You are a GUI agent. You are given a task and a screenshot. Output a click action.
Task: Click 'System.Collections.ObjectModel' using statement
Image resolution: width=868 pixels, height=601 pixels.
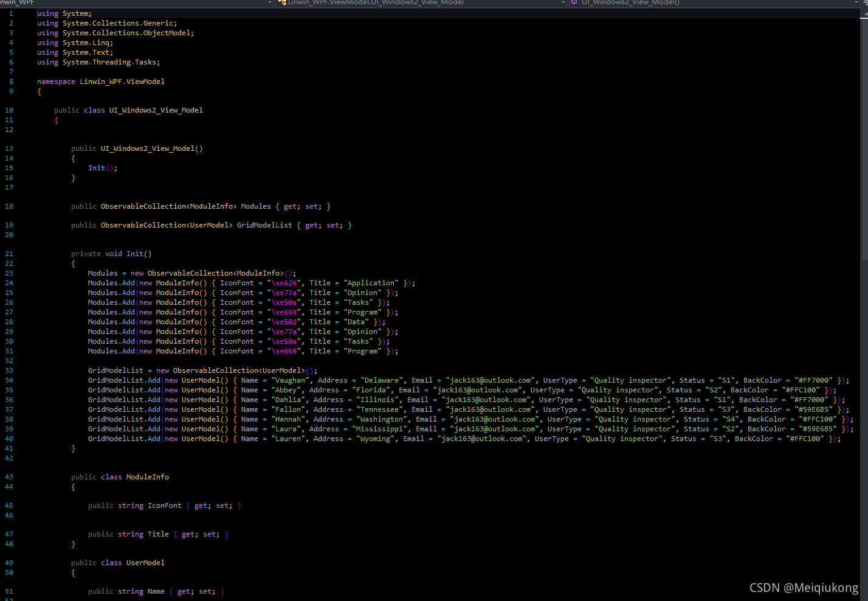point(126,33)
